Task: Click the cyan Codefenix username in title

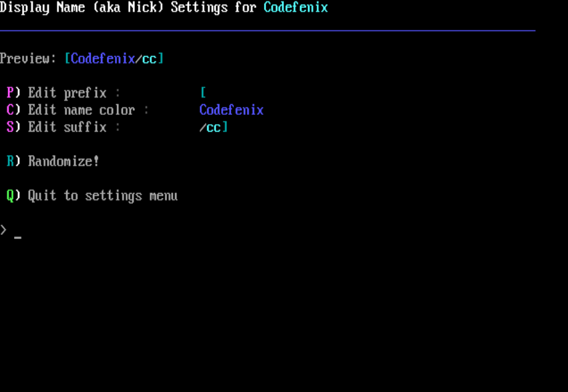Action: (295, 8)
